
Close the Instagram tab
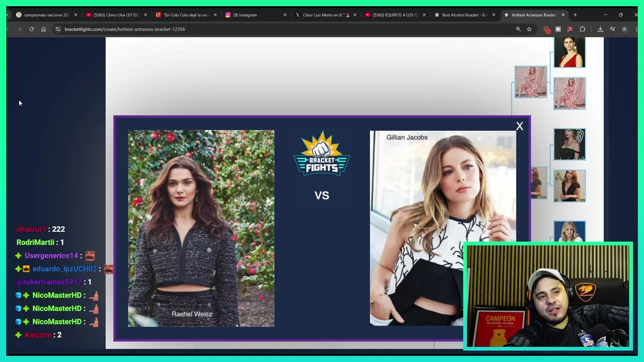coord(285,15)
